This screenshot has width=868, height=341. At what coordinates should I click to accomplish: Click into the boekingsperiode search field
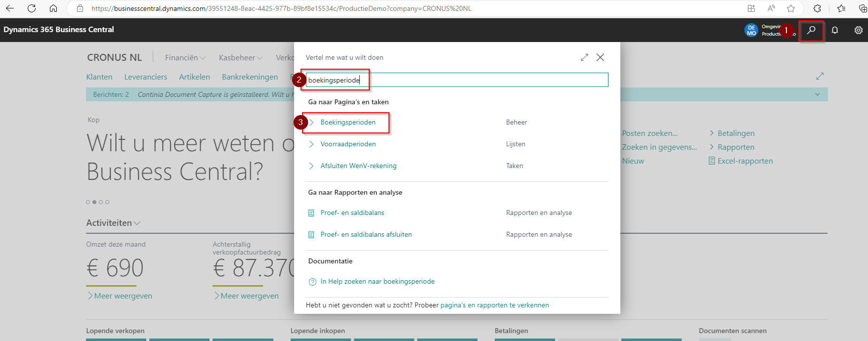point(457,80)
